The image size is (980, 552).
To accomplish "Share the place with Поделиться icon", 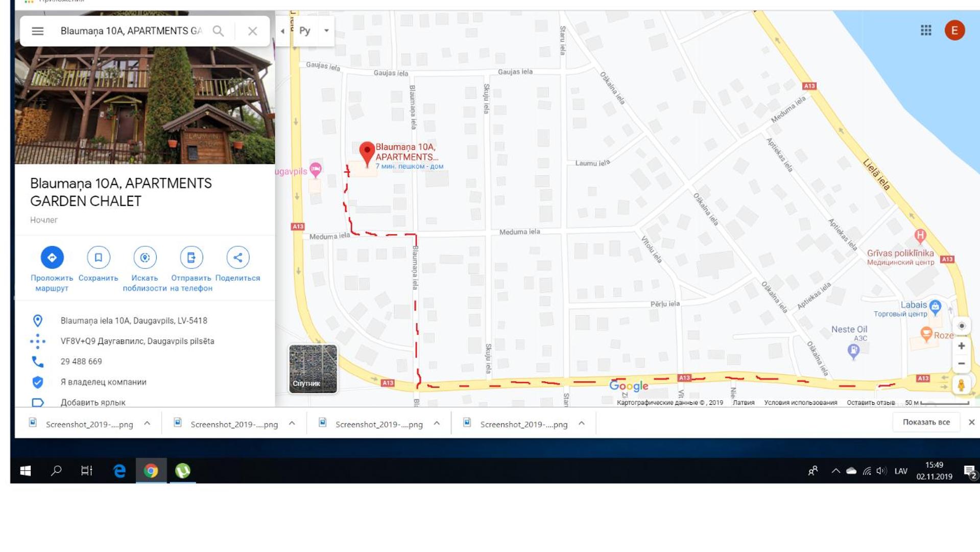I will click(238, 258).
